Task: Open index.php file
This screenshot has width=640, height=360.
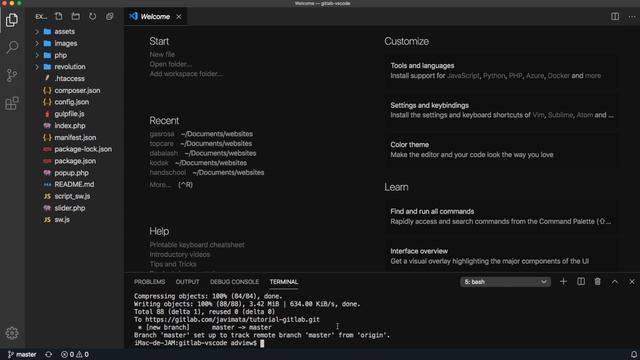Action: 70,126
